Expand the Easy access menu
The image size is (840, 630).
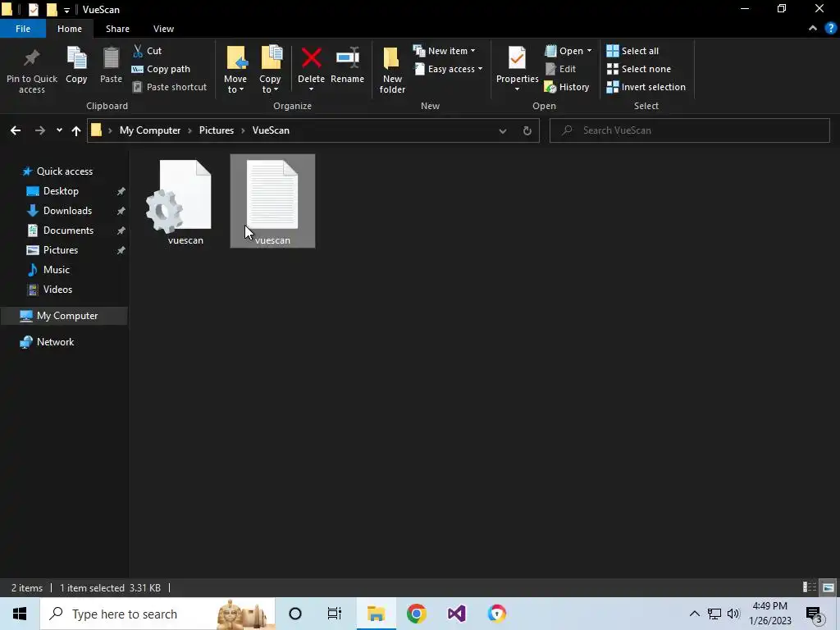tap(449, 69)
